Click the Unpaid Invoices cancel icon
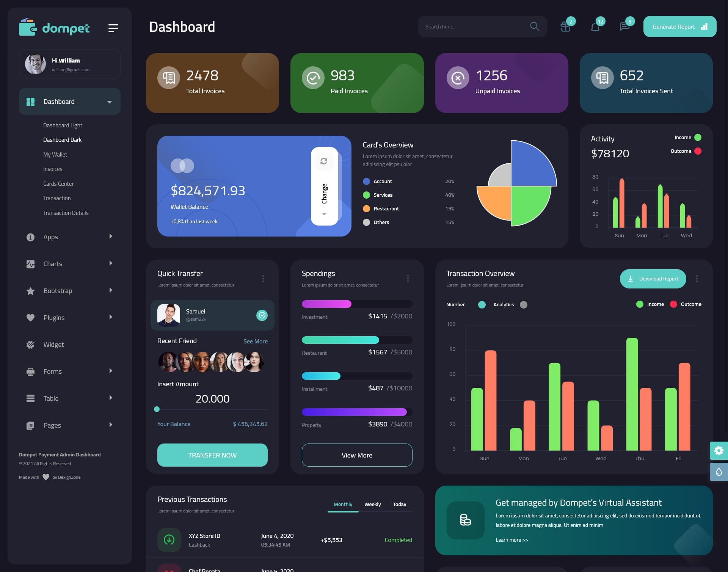This screenshot has height=572, width=728. [x=458, y=77]
